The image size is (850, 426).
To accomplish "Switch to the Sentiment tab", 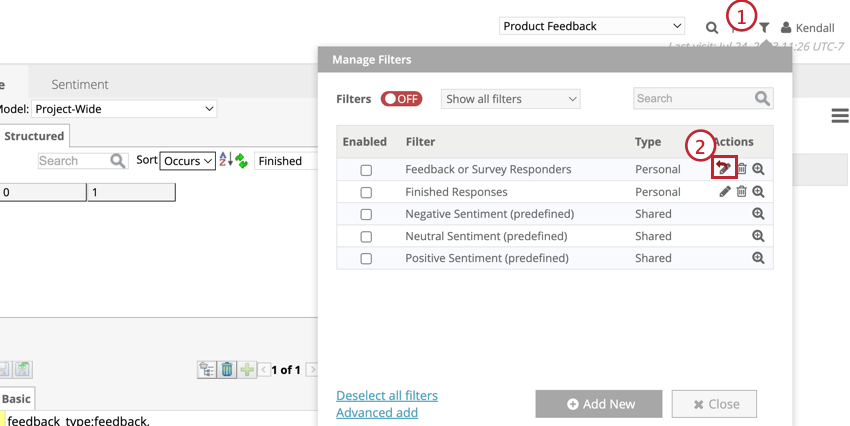I will tap(80, 85).
